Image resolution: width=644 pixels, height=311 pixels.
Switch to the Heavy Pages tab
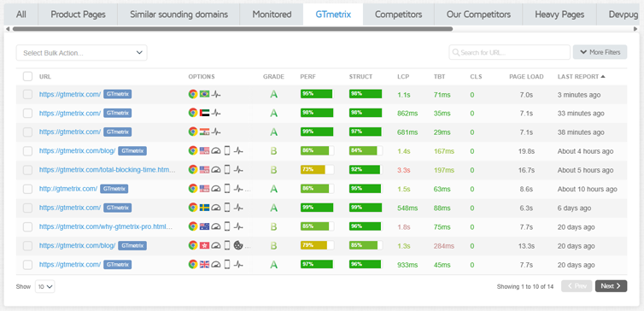pyautogui.click(x=559, y=15)
